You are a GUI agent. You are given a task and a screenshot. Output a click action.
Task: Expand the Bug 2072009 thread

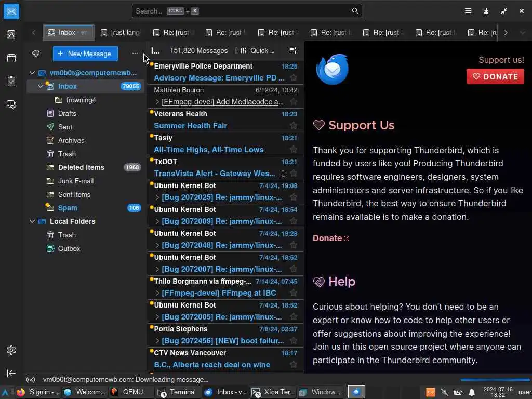(157, 221)
